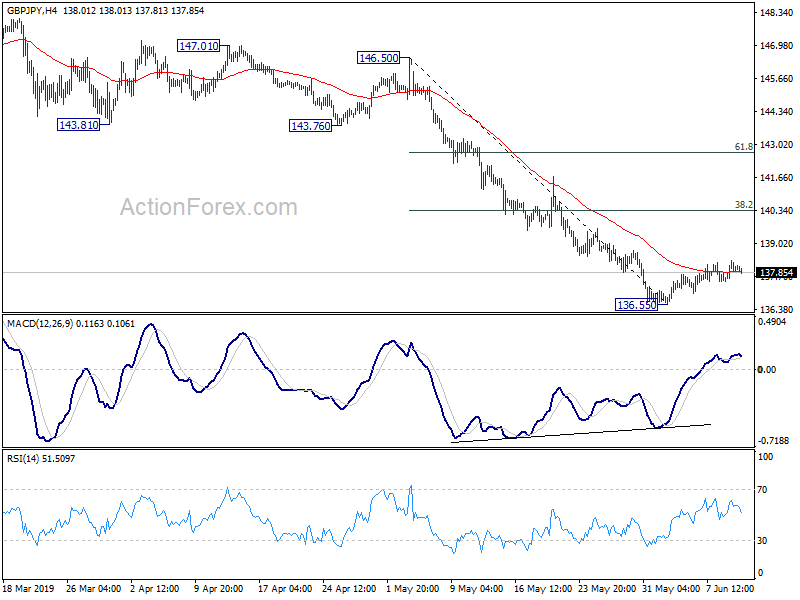Click the 136.550 low price label
This screenshot has width=800, height=600.
[x=636, y=305]
